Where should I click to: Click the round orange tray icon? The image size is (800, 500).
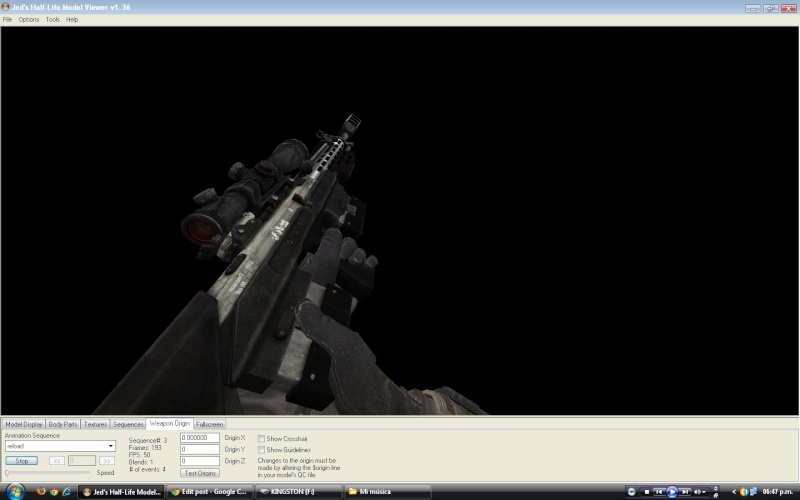click(743, 492)
